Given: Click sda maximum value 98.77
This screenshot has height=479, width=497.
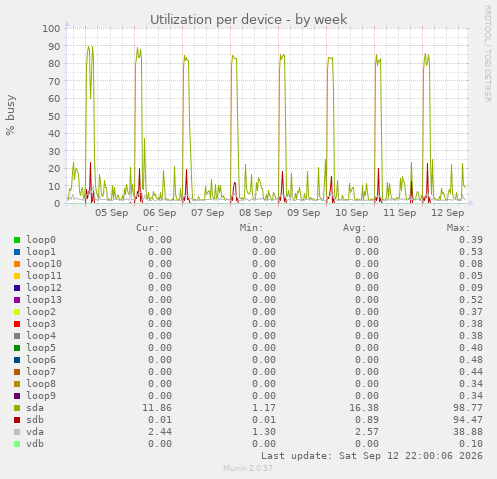Looking at the screenshot, I should (468, 408).
